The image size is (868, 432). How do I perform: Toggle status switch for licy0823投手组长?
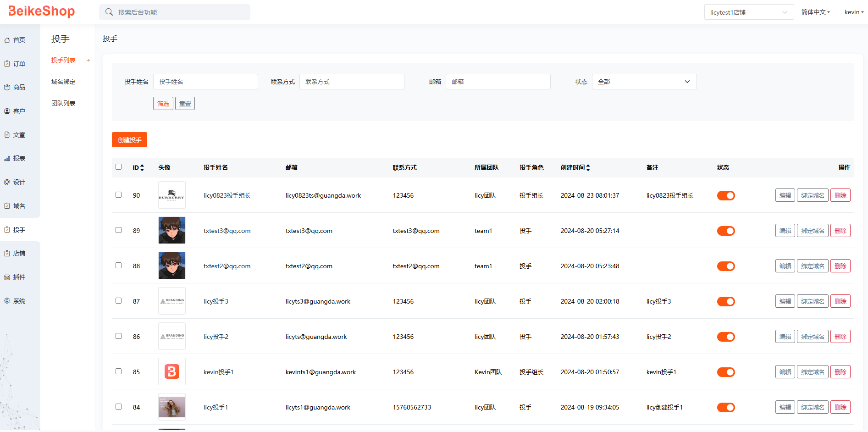(726, 196)
